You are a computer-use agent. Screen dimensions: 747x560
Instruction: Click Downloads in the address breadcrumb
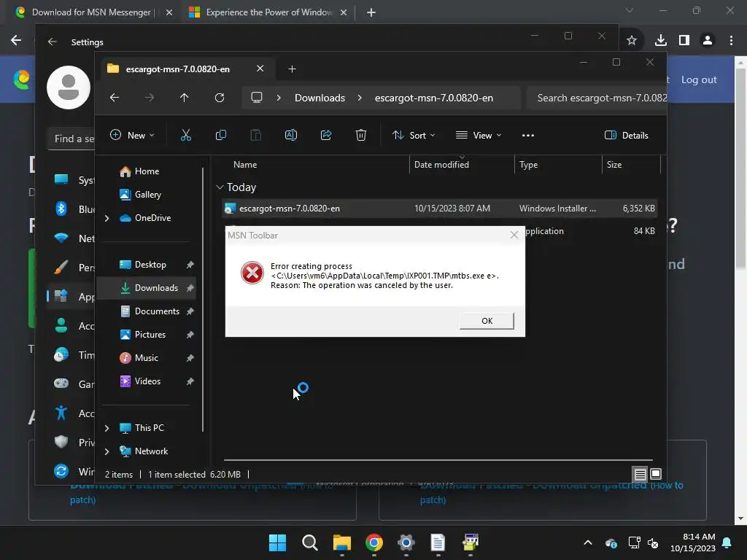tap(320, 98)
